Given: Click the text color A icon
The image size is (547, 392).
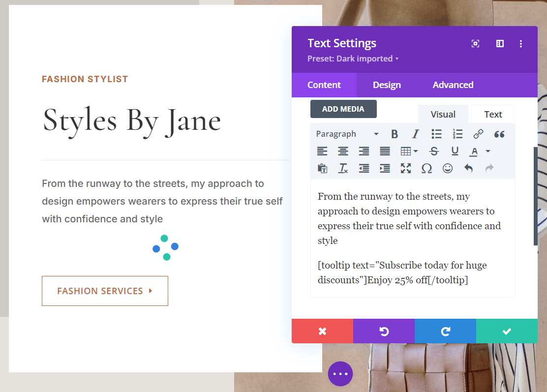Looking at the screenshot, I should click(x=474, y=151).
